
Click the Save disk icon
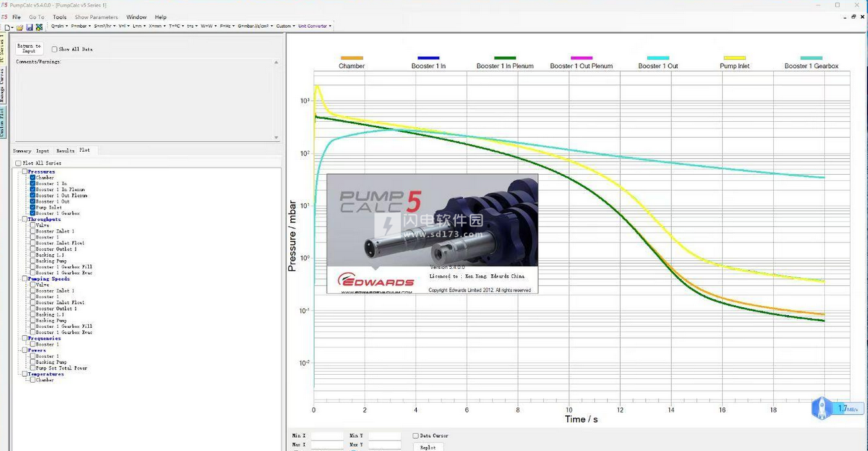29,27
